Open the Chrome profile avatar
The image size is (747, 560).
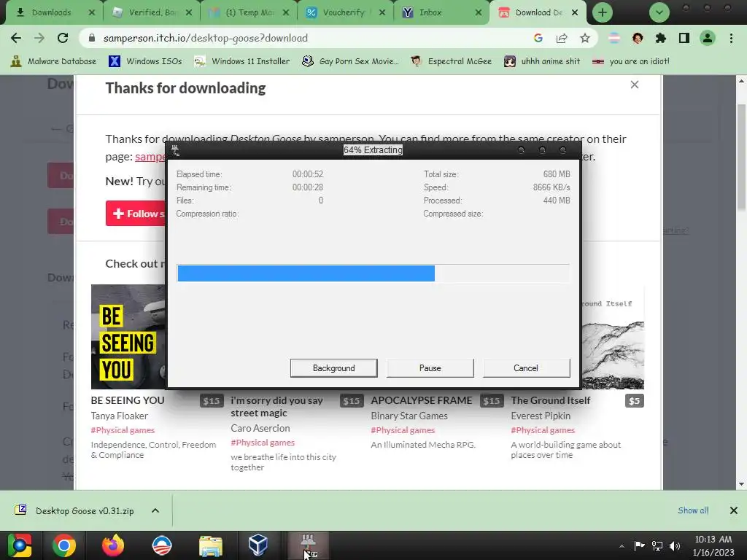tap(708, 38)
